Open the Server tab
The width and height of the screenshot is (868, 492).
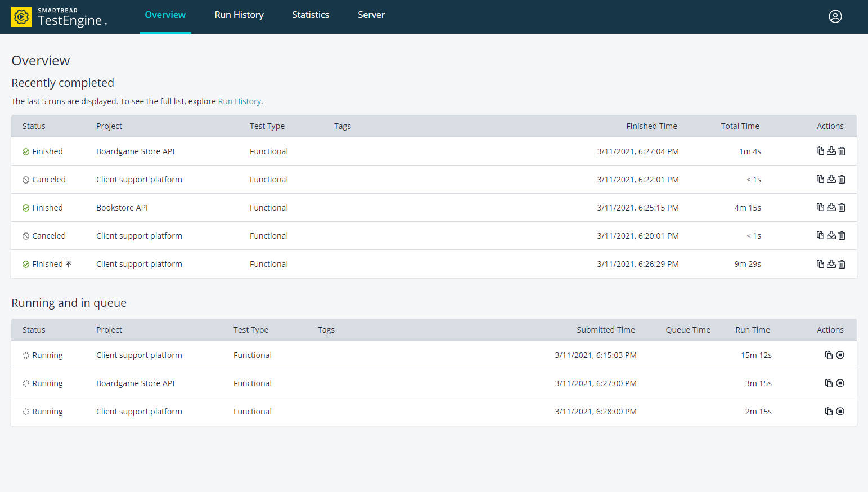(x=371, y=15)
